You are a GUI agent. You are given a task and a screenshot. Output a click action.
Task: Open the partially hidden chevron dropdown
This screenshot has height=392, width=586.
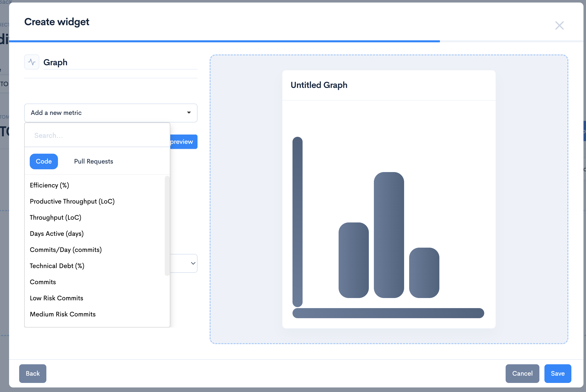click(x=193, y=263)
